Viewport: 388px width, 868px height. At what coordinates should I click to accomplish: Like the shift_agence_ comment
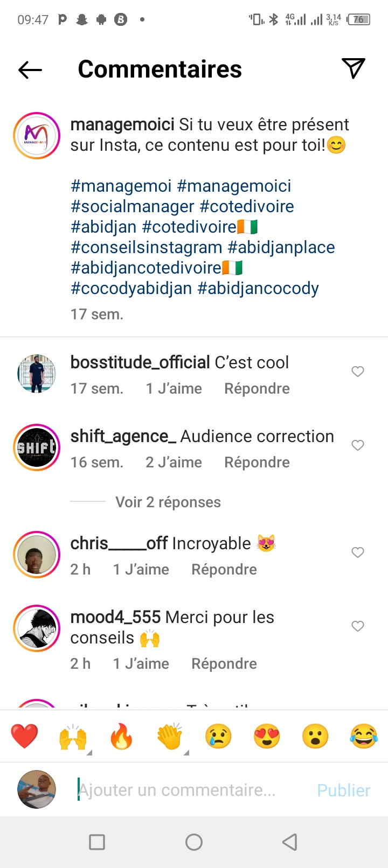point(358,445)
